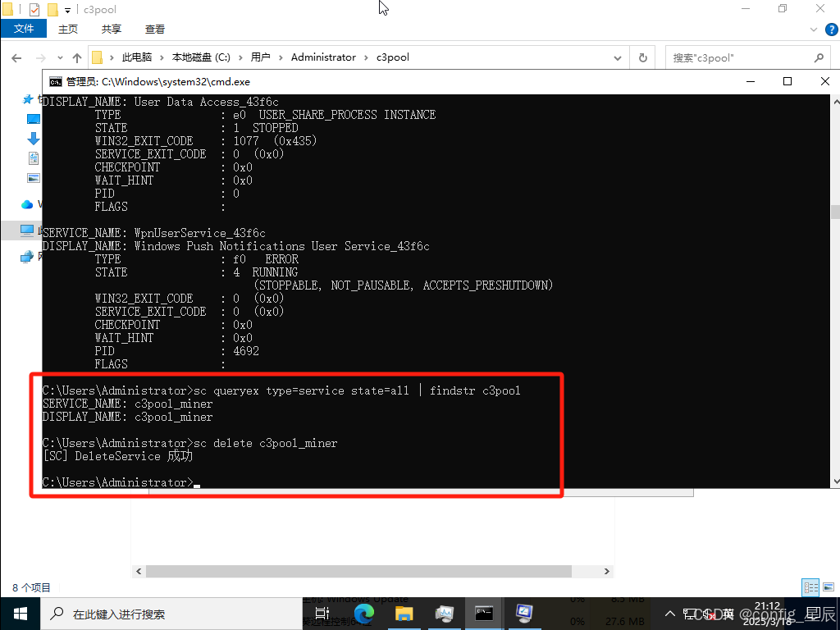The width and height of the screenshot is (840, 630).
Task: Go up one folder level
Action: (77, 58)
